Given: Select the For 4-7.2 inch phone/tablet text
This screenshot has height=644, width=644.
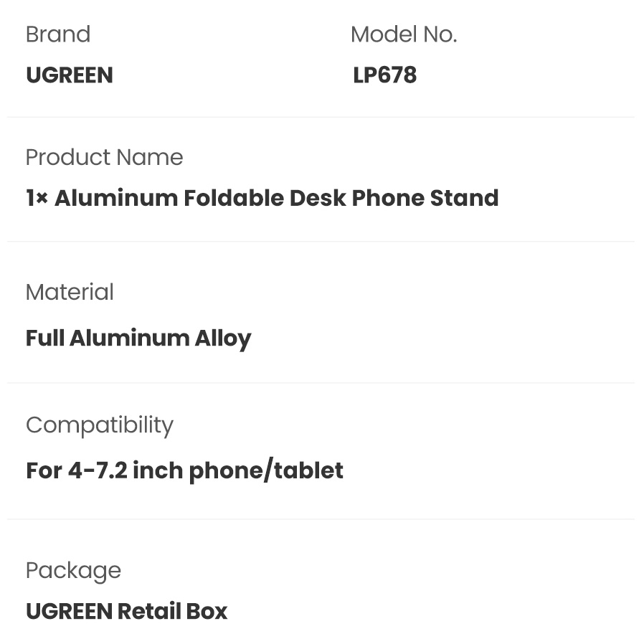Looking at the screenshot, I should [184, 470].
